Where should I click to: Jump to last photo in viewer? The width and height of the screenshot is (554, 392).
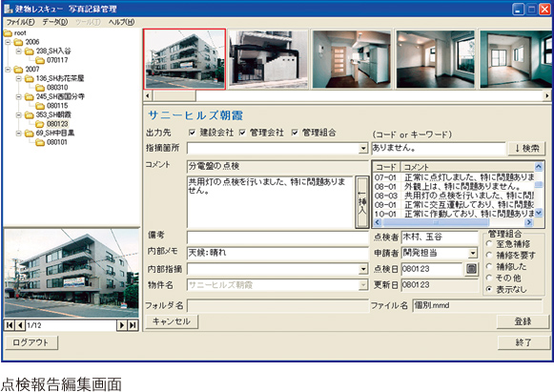click(133, 325)
